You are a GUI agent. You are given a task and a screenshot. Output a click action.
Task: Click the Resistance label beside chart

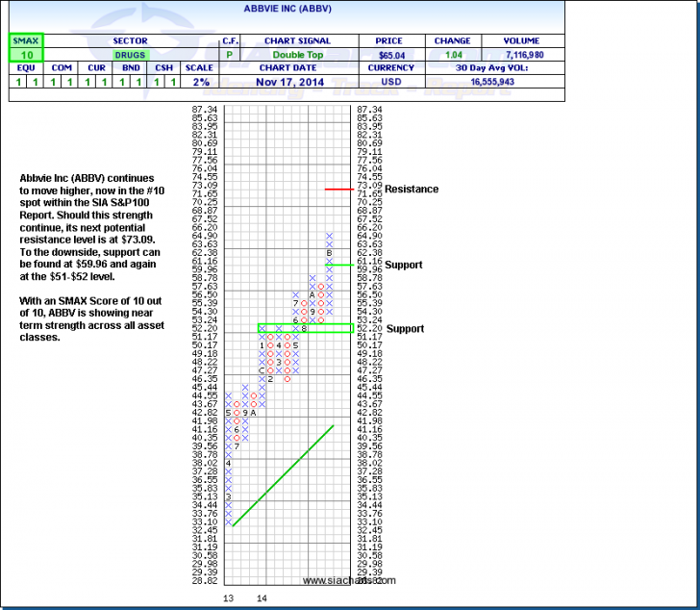(412, 190)
